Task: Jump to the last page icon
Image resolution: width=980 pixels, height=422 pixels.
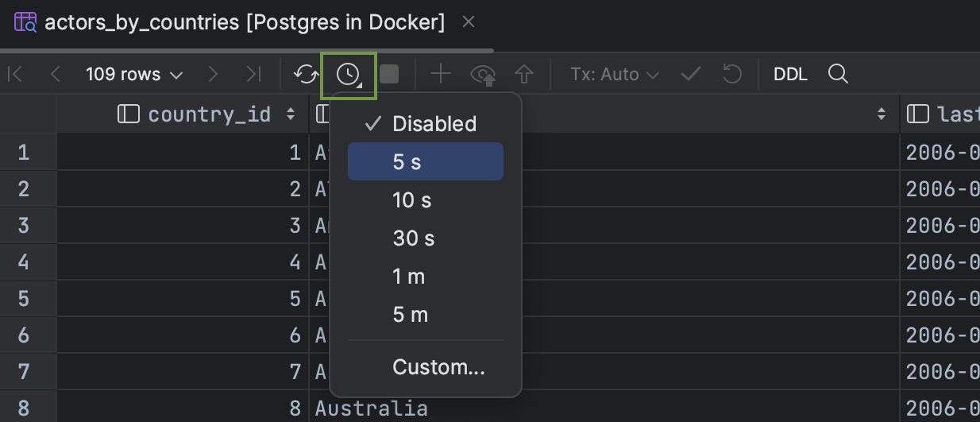Action: click(x=253, y=75)
